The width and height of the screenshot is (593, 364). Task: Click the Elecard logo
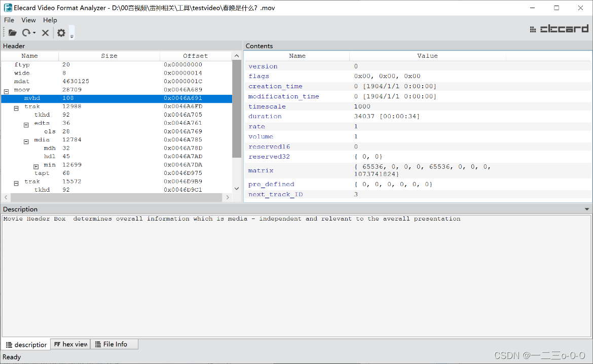click(560, 29)
